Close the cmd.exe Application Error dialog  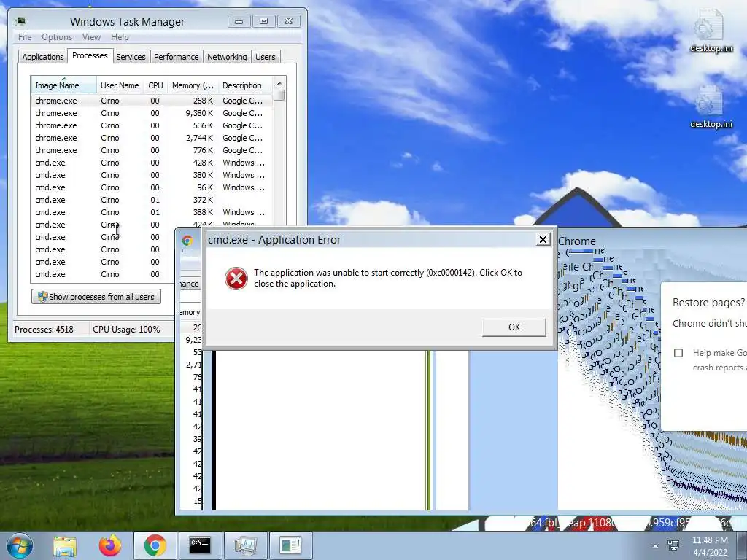pos(543,239)
